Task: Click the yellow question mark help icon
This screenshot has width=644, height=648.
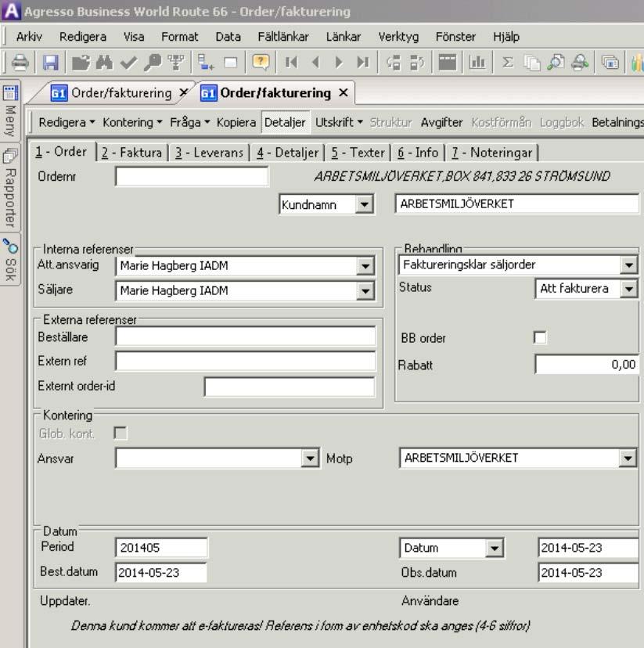Action: pos(261,63)
